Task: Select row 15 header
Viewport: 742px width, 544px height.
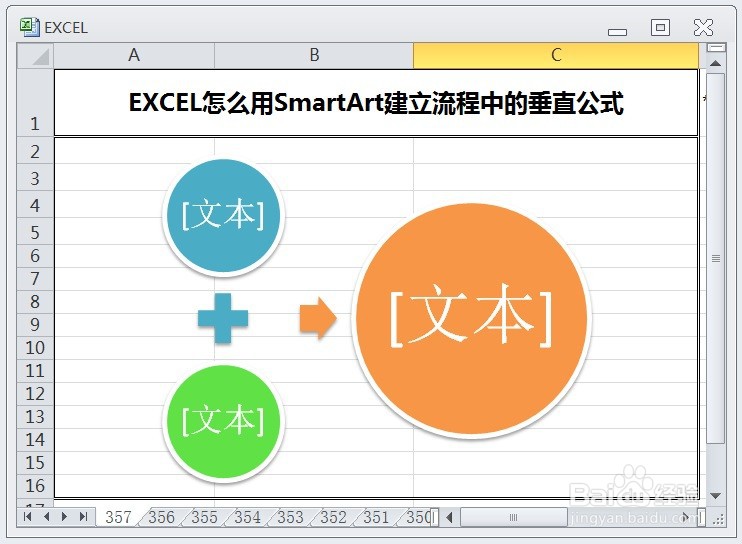Action: click(35, 463)
